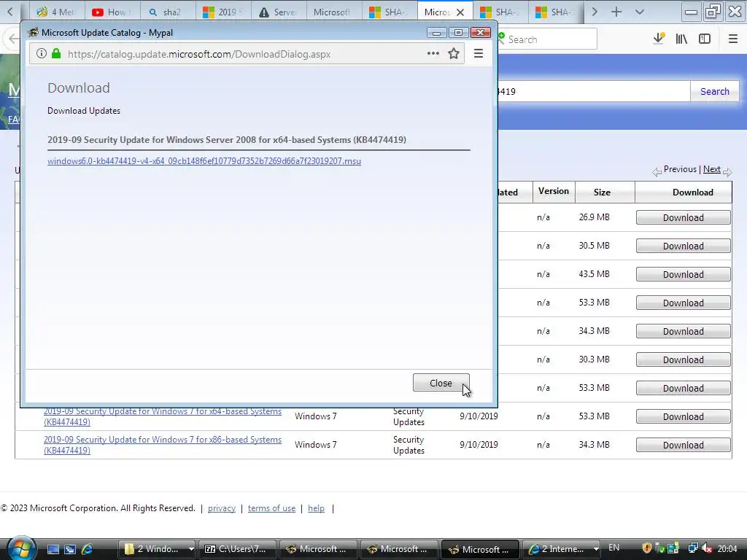Open the hamburger menu in the Download dialog window
The height and width of the screenshot is (560, 747).
pos(479,53)
